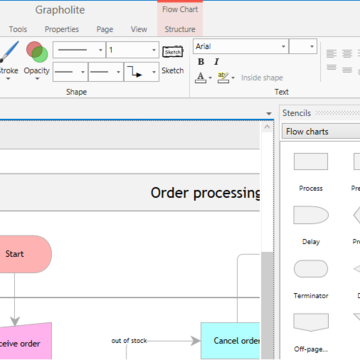Pick the Off-page connector stencil shape
This screenshot has width=360, height=360.
(311, 322)
